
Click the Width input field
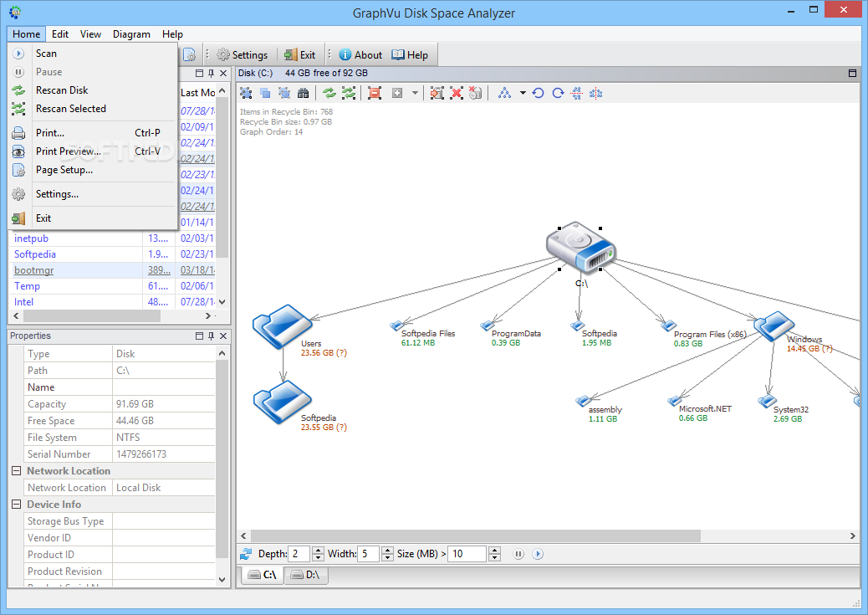pyautogui.click(x=369, y=554)
